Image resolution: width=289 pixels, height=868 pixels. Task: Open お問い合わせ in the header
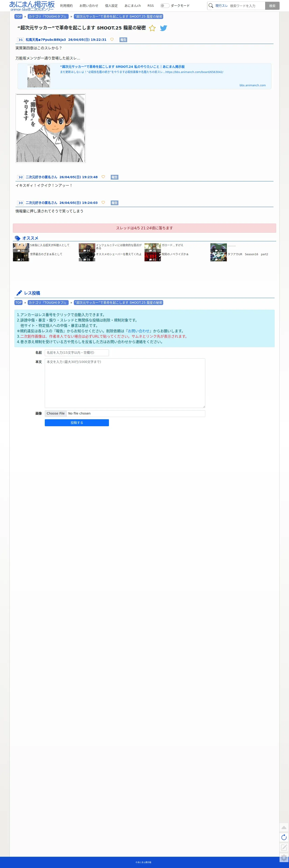89,6
